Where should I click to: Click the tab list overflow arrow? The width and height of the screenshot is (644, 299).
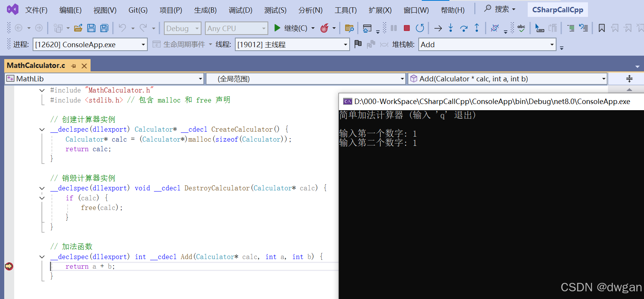637,66
